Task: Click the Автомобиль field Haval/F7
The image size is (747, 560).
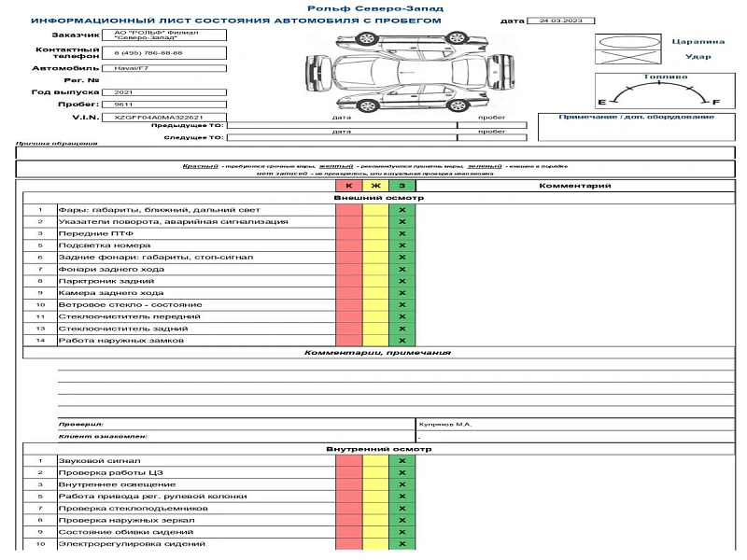Action: [163, 68]
